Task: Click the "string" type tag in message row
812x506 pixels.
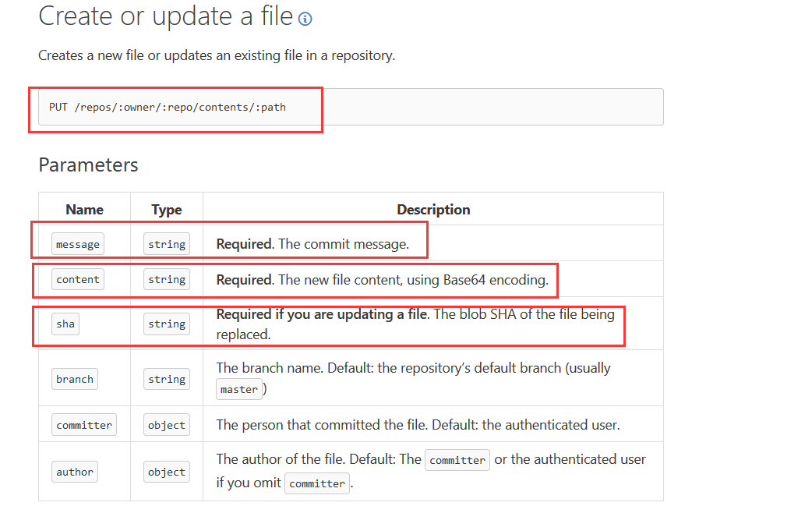Action: 167,244
